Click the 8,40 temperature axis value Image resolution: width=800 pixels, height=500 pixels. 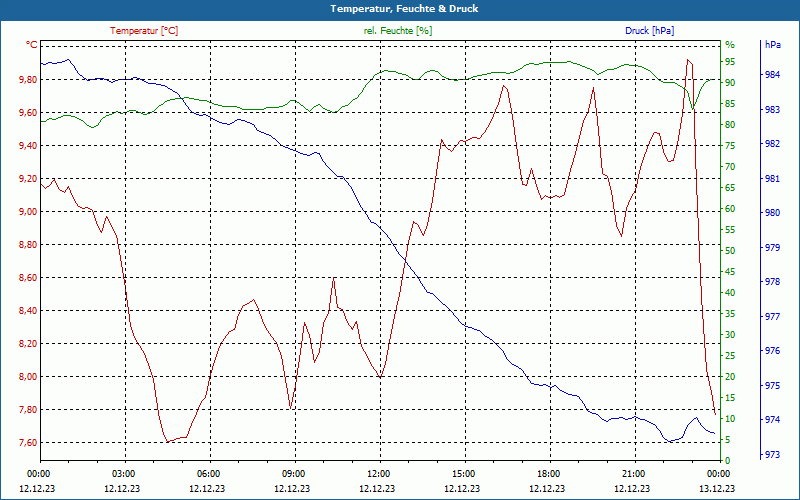[28, 311]
